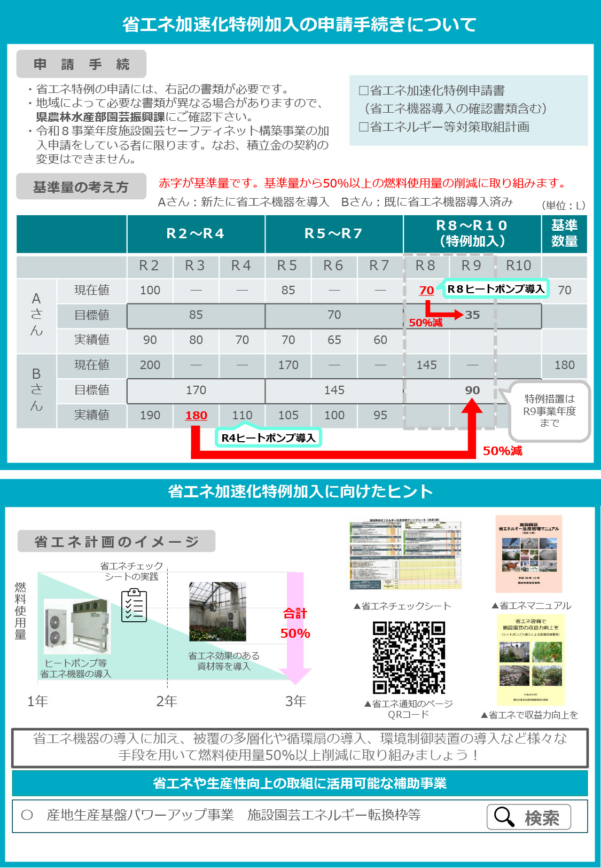Click the R4ヒートポンプ導入 callout label
This screenshot has width=601, height=868.
coord(269,437)
